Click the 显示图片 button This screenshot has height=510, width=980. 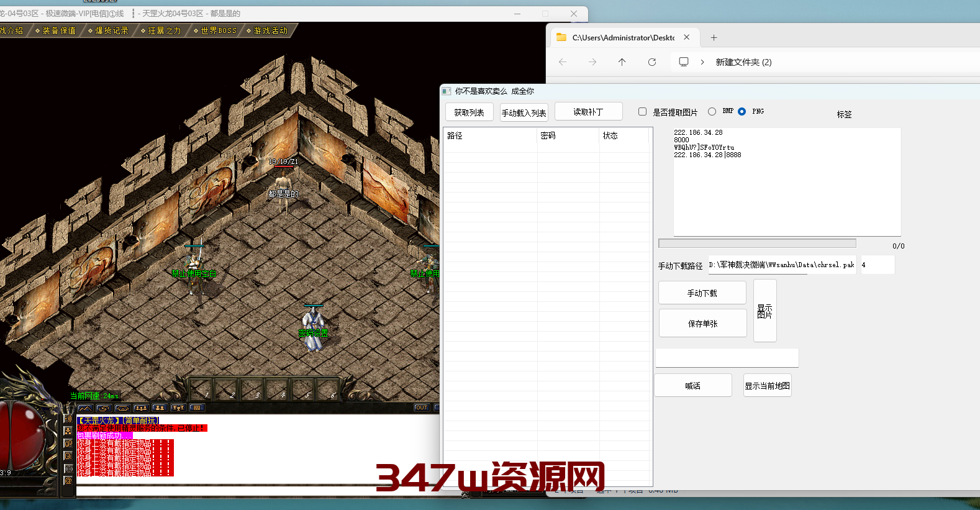click(765, 311)
